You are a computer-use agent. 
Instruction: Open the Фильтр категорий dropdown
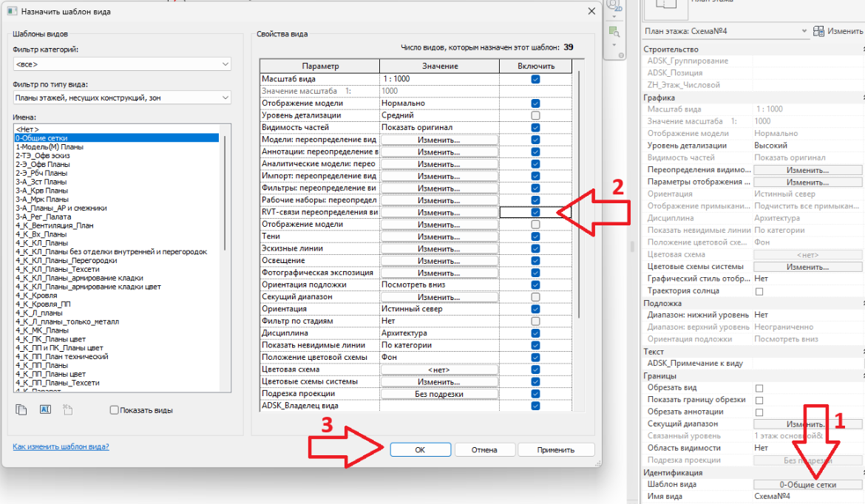pos(122,64)
